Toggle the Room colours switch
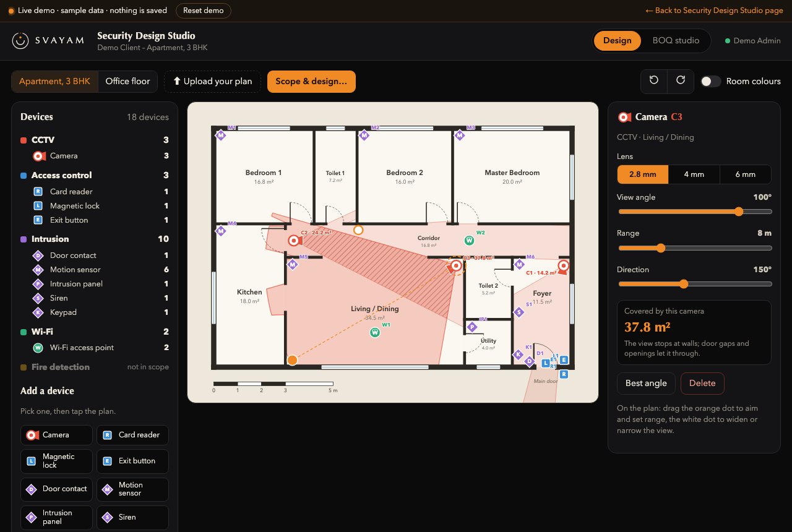This screenshot has height=532, width=792. pos(711,81)
